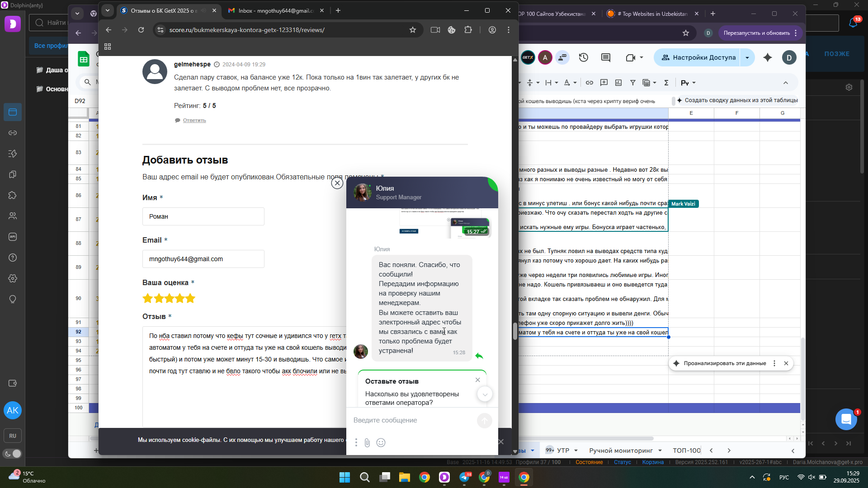Viewport: 868px width, 488px height.
Task: Dismiss the 'Оставьте отзыв' feedback card
Action: [x=478, y=380]
